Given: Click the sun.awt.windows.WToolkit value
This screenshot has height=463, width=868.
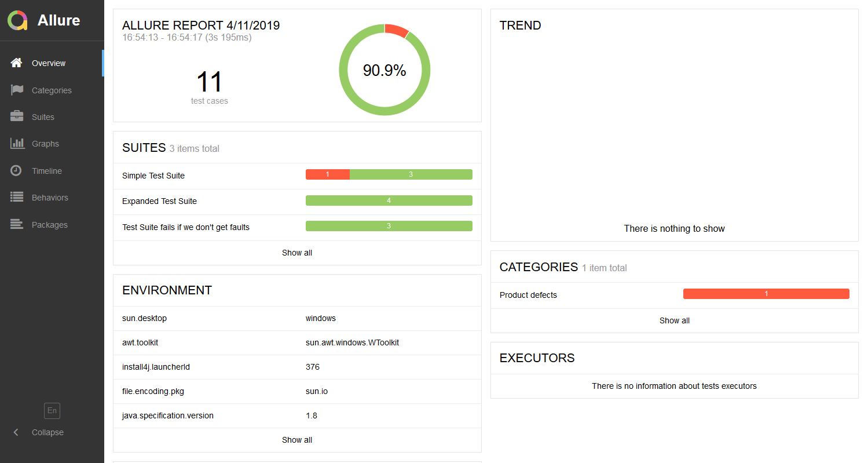Looking at the screenshot, I should pyautogui.click(x=352, y=342).
